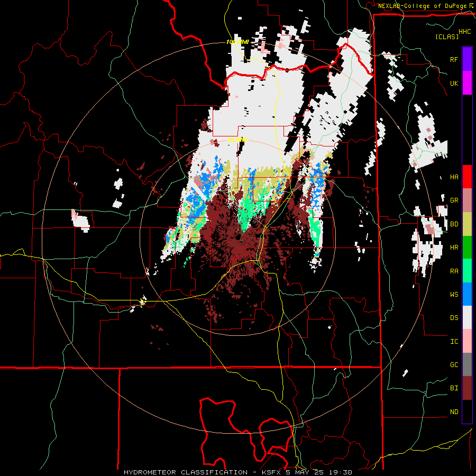Click the red HA legend swatch
476x476 pixels.
coord(467,177)
